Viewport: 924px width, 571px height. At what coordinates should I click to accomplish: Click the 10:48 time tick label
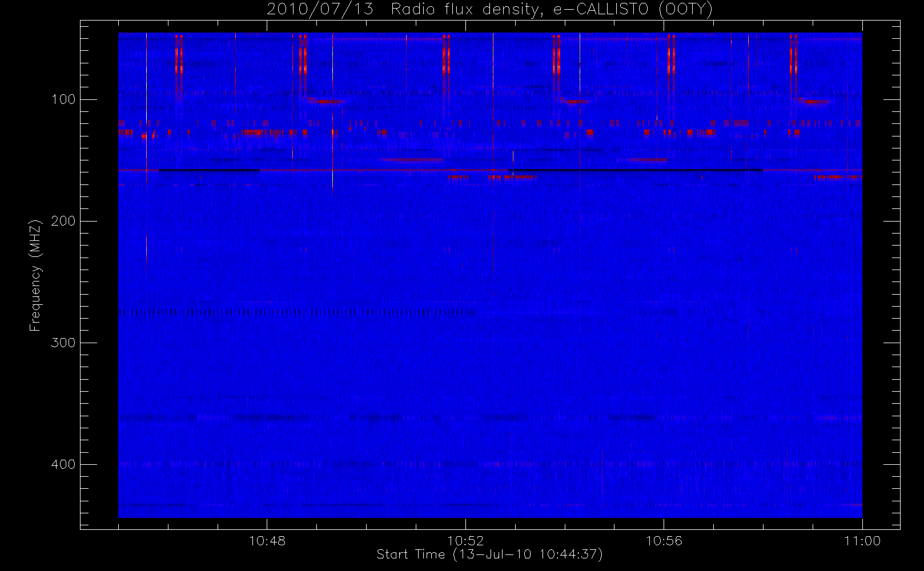(x=267, y=541)
